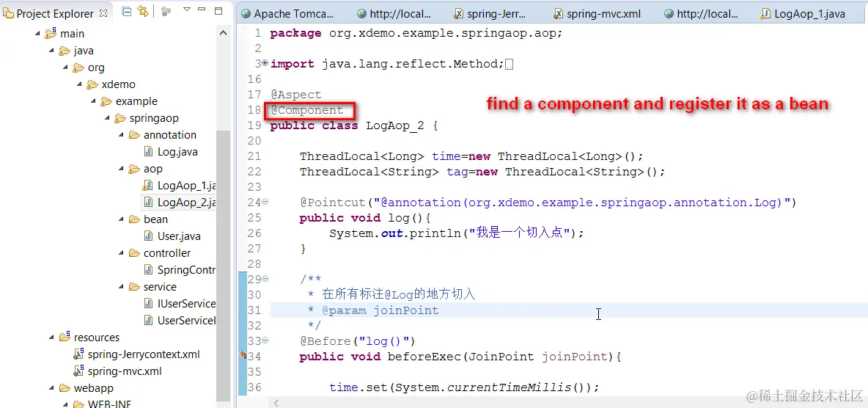
Task: Collapse the bean package node
Action: pos(121,219)
